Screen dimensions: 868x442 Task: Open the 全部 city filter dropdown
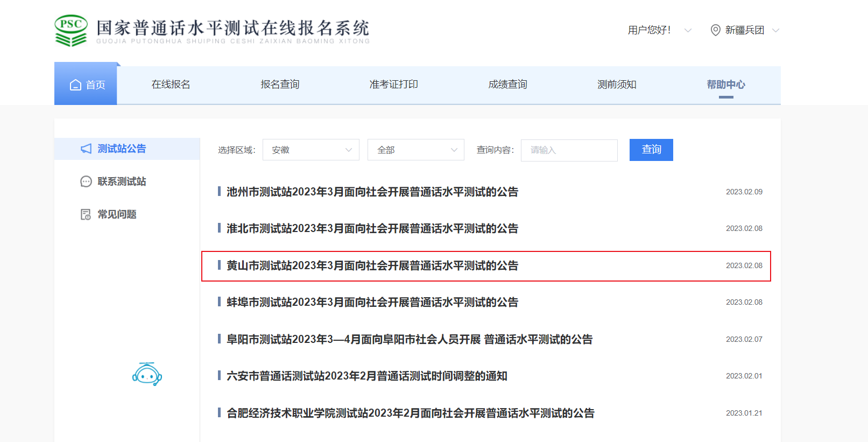415,150
